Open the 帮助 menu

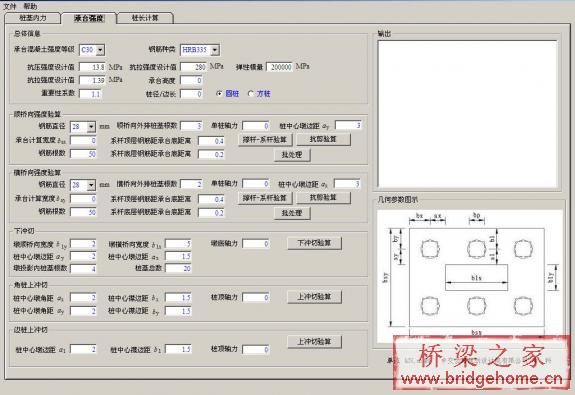tap(30, 6)
